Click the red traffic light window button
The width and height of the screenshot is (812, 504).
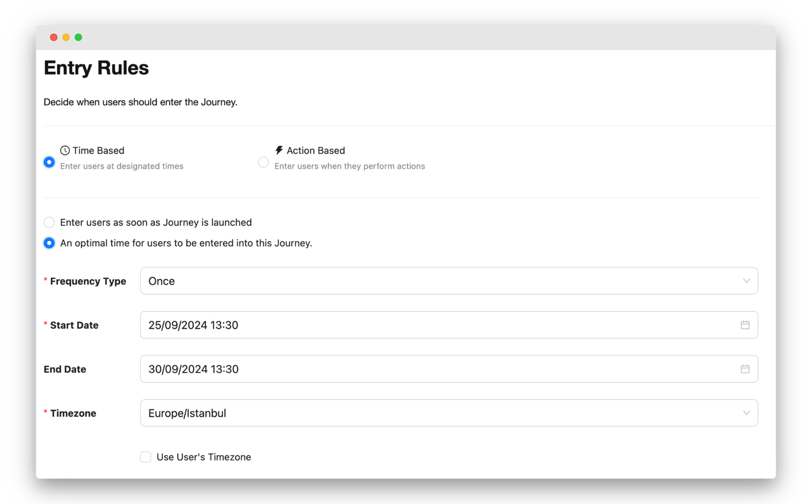tap(53, 37)
